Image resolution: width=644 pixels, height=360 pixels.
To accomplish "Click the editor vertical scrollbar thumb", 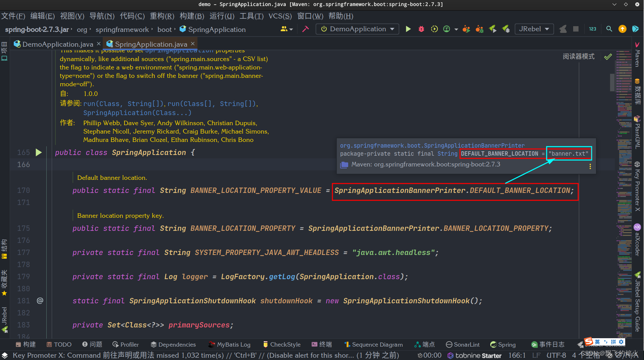I will click(612, 82).
